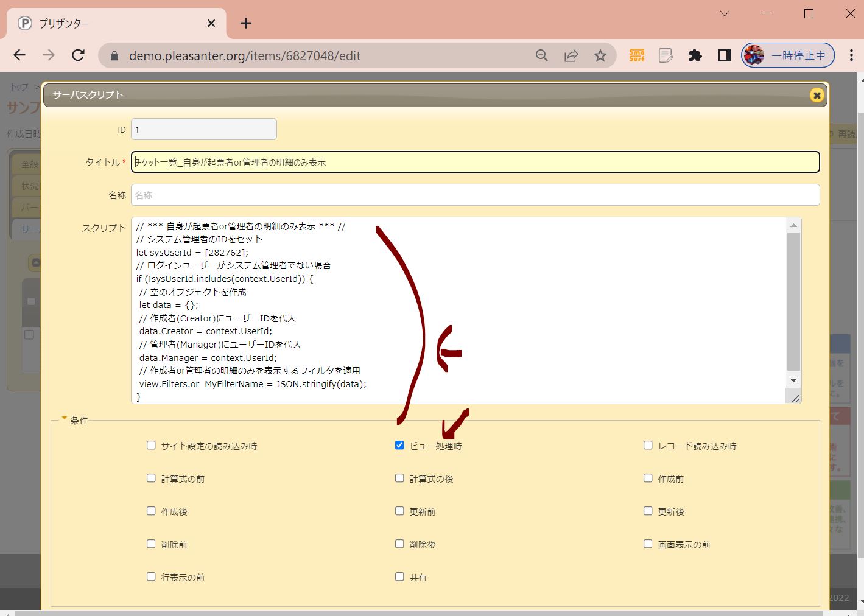
Task: Open the tab search chevron in title bar
Action: click(725, 13)
